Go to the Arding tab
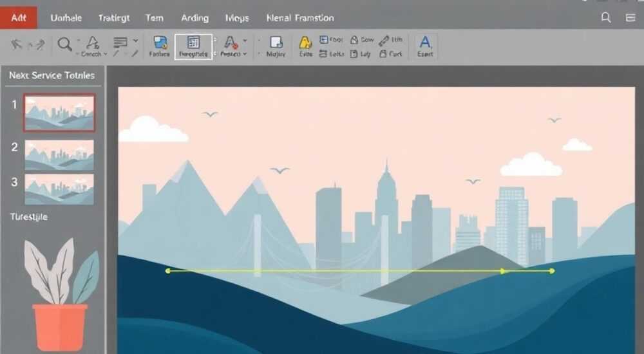 click(194, 18)
